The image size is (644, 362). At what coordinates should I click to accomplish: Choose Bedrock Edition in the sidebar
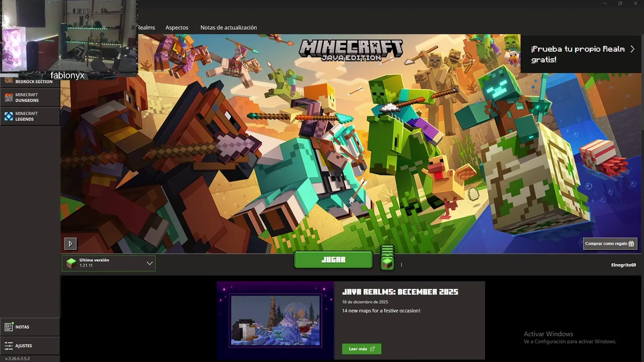tap(30, 81)
